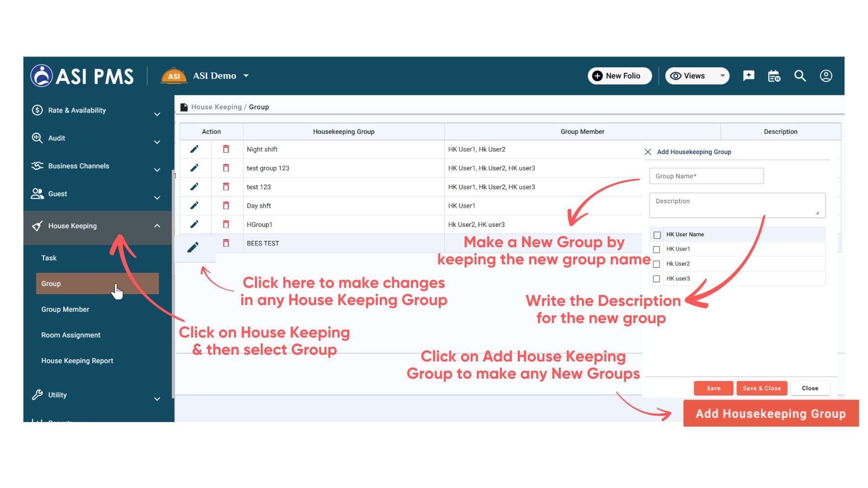
Task: Open user account profile icon
Action: point(826,76)
